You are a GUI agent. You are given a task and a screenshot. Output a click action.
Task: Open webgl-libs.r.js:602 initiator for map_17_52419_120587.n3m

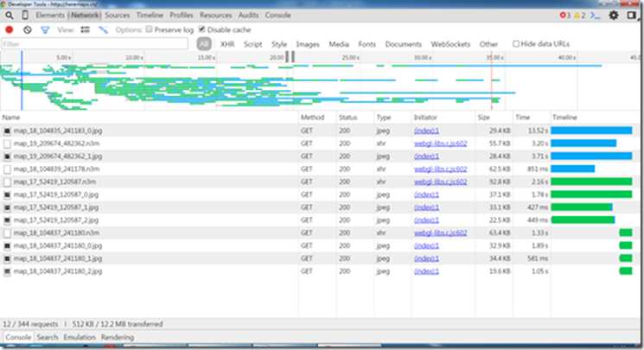click(440, 182)
